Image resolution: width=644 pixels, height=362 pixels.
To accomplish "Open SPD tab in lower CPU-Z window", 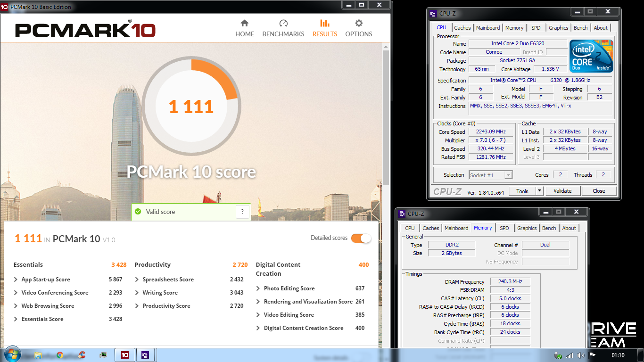I will [x=504, y=228].
